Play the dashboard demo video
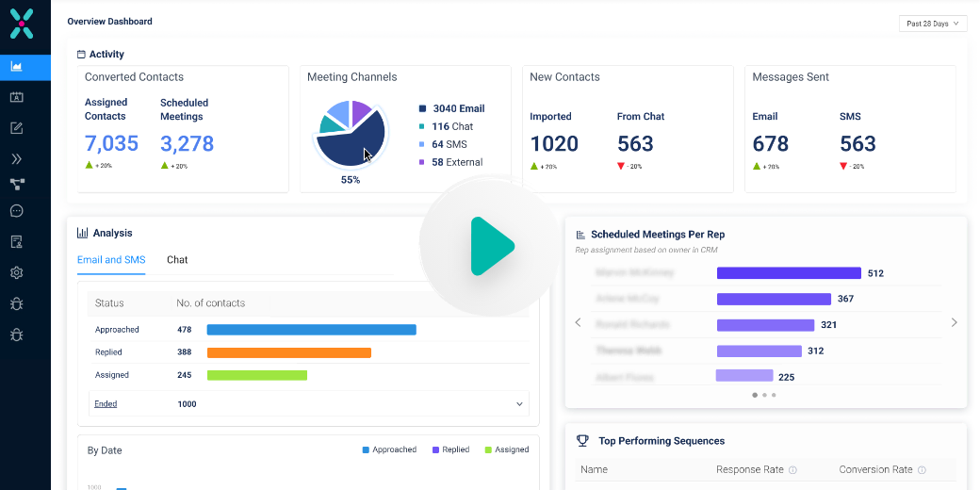980x490 pixels. (490, 246)
